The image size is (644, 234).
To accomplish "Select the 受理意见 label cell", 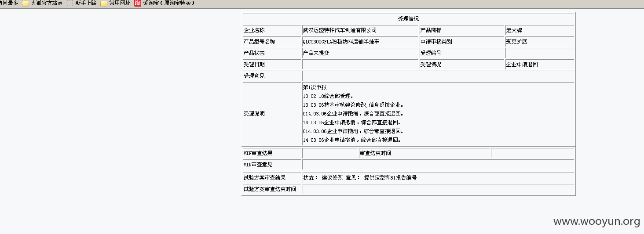I will coord(272,76).
